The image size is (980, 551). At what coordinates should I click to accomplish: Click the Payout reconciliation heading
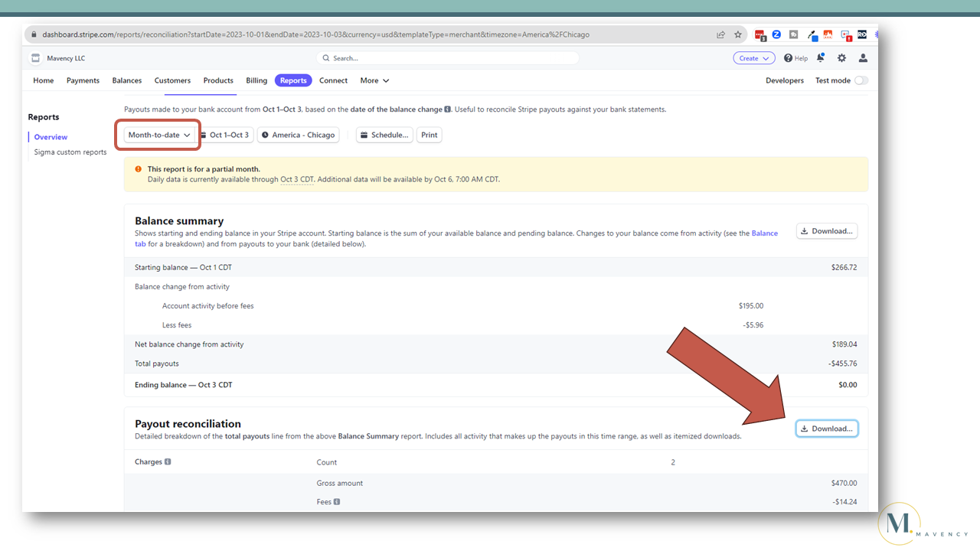(x=188, y=424)
